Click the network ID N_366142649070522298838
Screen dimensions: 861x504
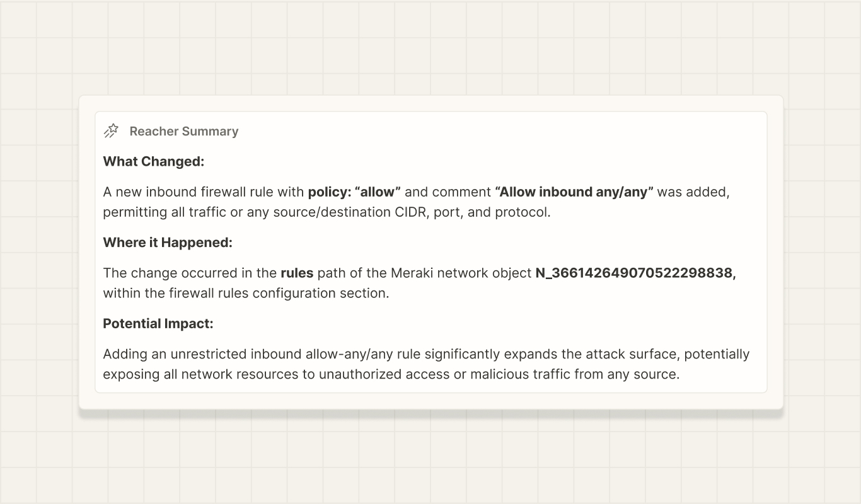click(x=635, y=273)
